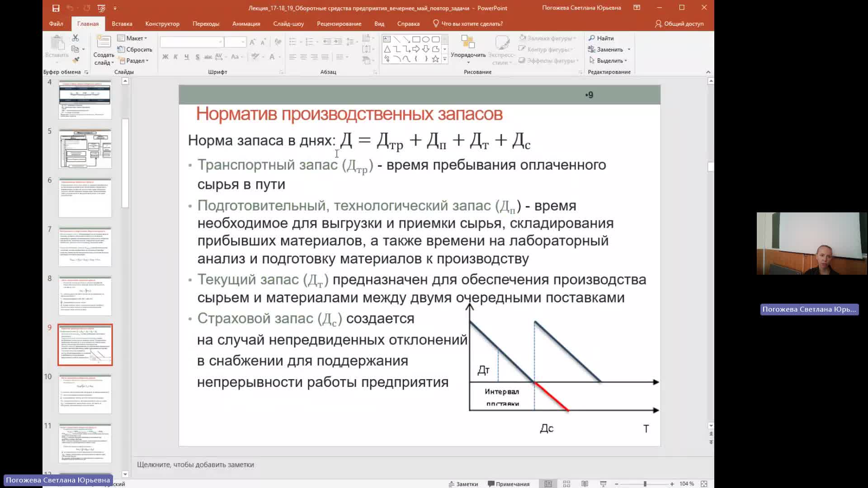868x488 pixels.
Task: Toggle bold Ж formatting
Action: [x=165, y=57]
